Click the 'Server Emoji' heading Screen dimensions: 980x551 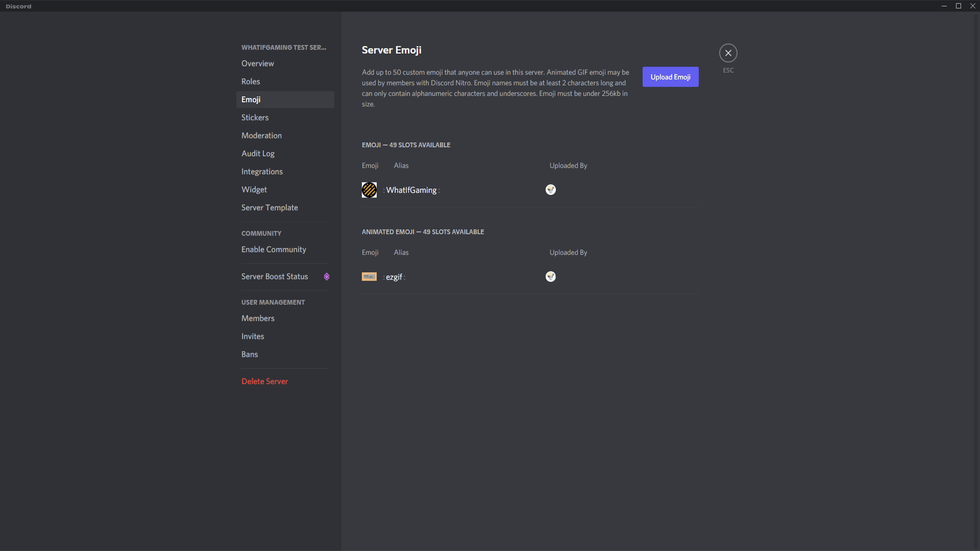(x=391, y=50)
